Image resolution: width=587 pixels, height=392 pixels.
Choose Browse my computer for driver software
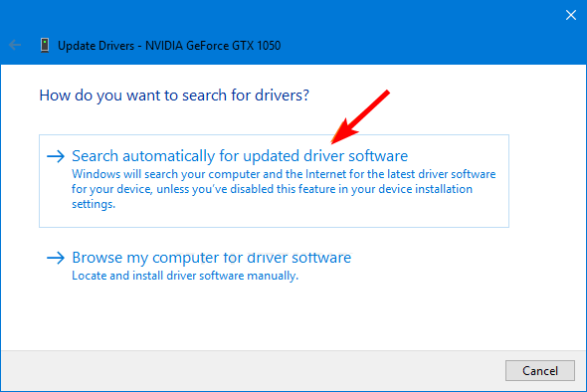211,258
